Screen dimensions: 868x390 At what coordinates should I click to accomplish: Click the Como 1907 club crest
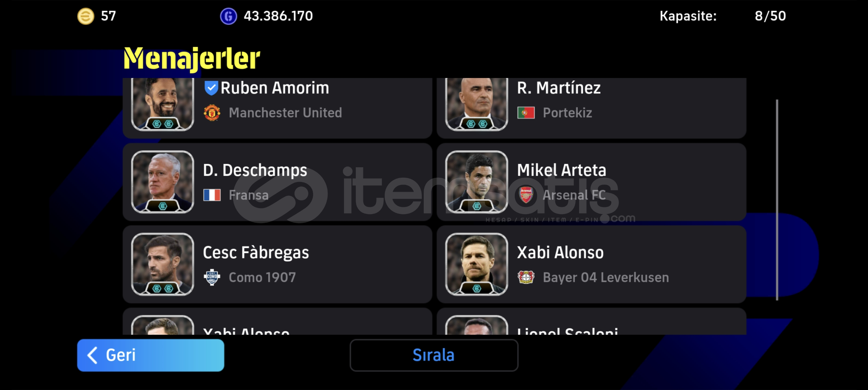click(212, 277)
